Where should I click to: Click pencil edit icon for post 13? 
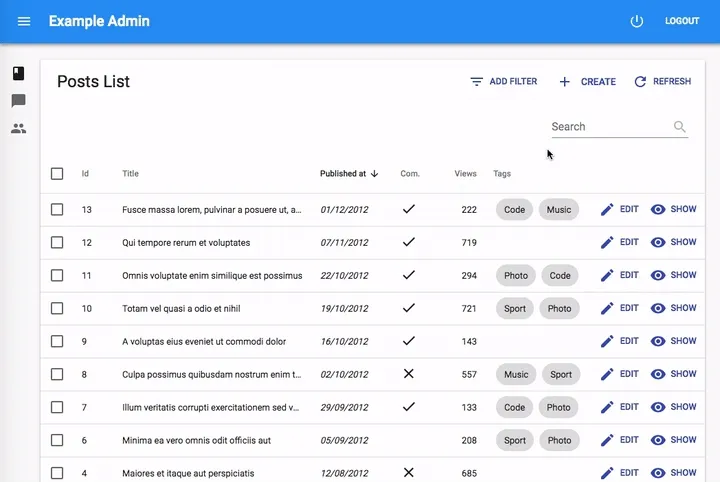point(607,210)
